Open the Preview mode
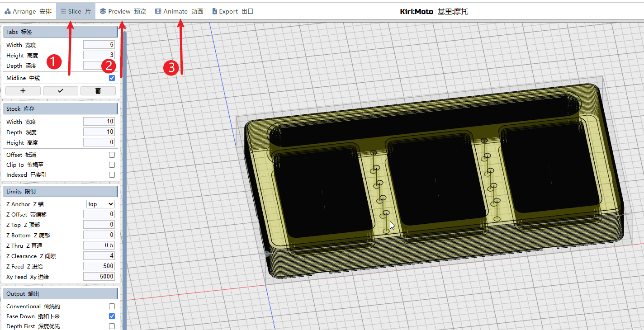Viewport: 644px width, 330px height. (x=123, y=11)
